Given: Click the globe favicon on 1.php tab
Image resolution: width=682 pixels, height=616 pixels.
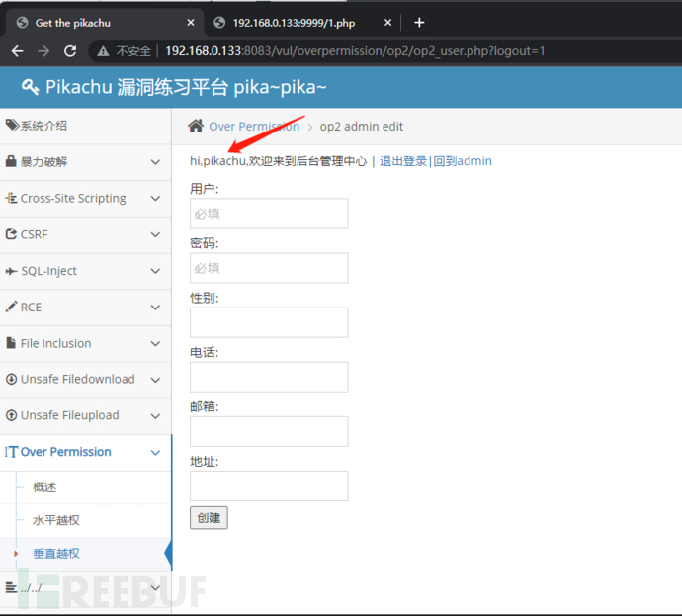Looking at the screenshot, I should (x=219, y=22).
